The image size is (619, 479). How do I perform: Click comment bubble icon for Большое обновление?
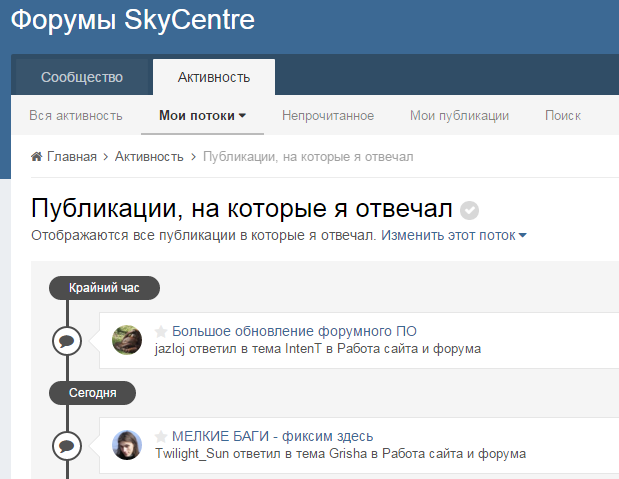point(67,341)
